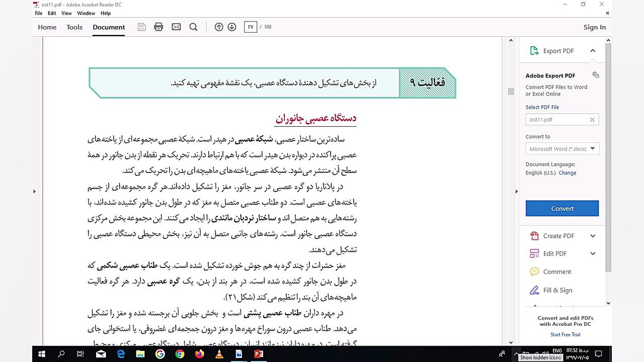Click the page number input field

[250, 27]
